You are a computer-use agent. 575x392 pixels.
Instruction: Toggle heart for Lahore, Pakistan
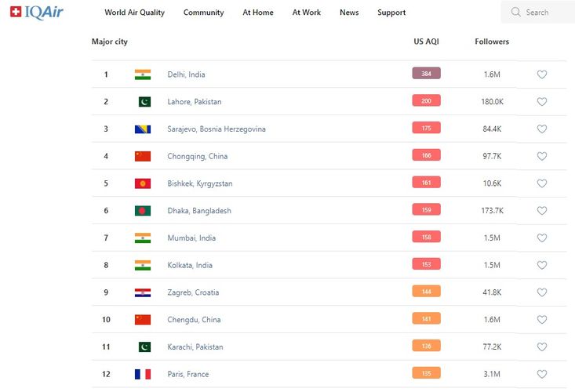pos(542,102)
